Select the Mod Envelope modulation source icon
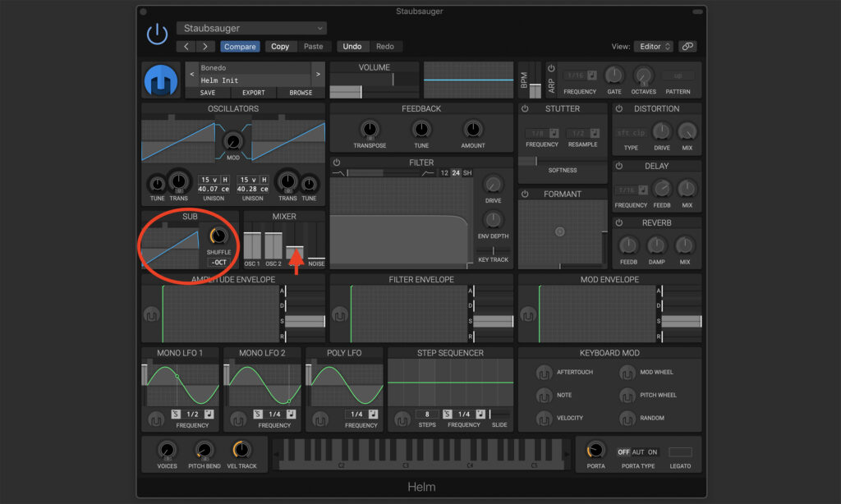 coord(528,314)
